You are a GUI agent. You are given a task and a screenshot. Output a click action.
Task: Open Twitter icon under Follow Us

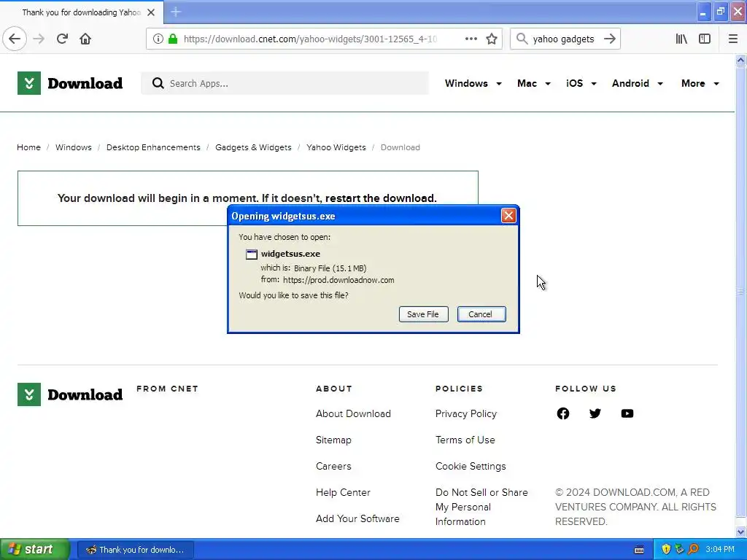pos(595,413)
